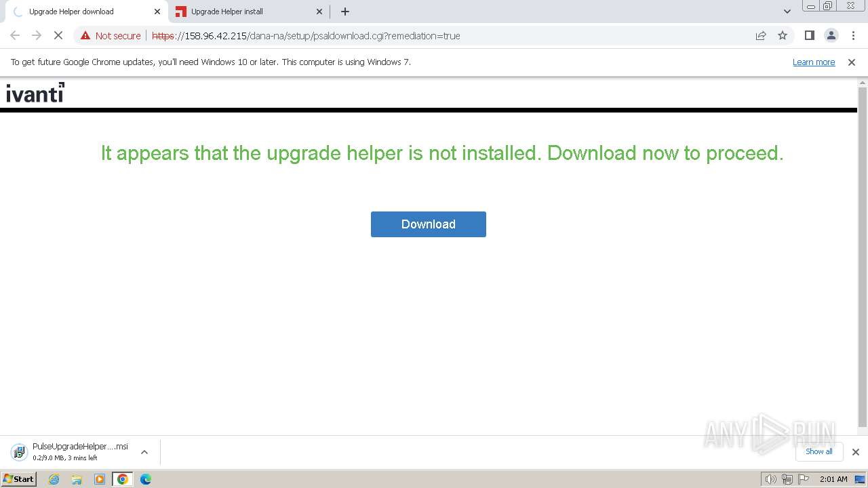Open Windows Media Player from taskbar
Viewport: 868px width, 488px height.
click(100, 479)
